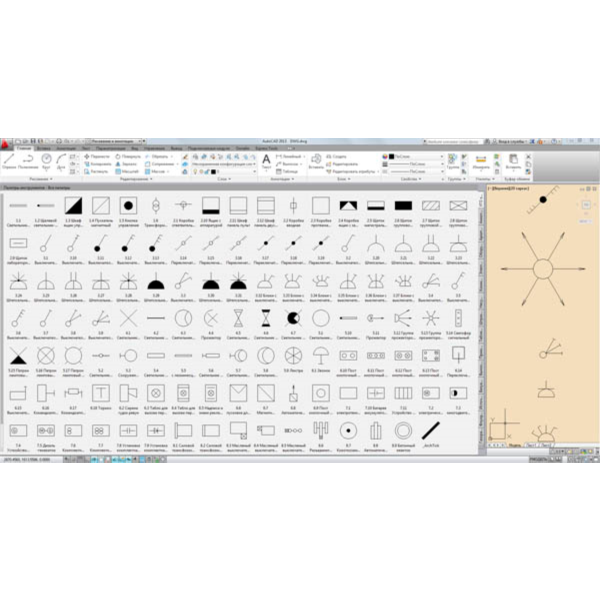The image size is (600, 600).
Task: Click the AutoCAD application menu logo
Action: 5,145
